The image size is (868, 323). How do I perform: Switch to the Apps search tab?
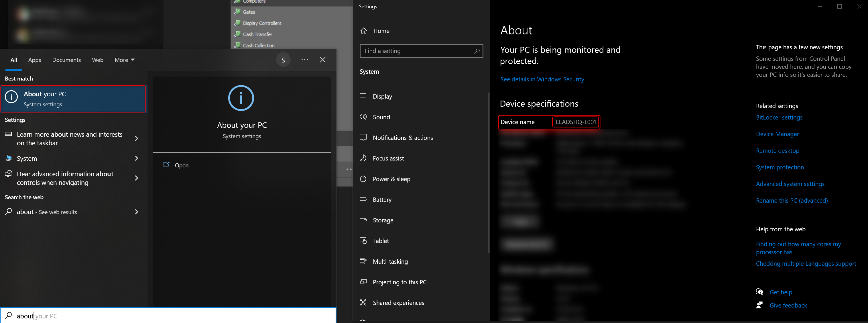pos(34,60)
